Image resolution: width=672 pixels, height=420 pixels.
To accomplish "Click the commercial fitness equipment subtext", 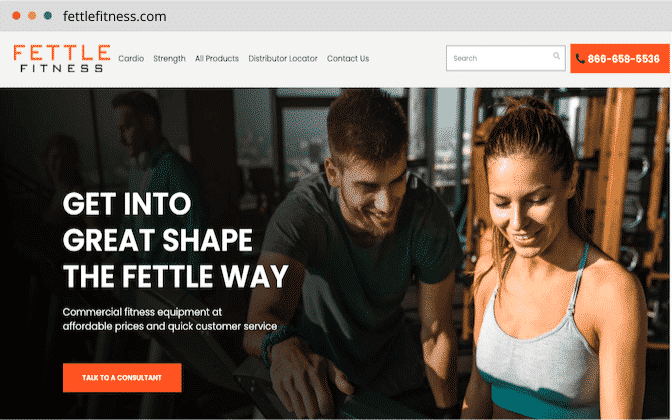I will pyautogui.click(x=170, y=319).
